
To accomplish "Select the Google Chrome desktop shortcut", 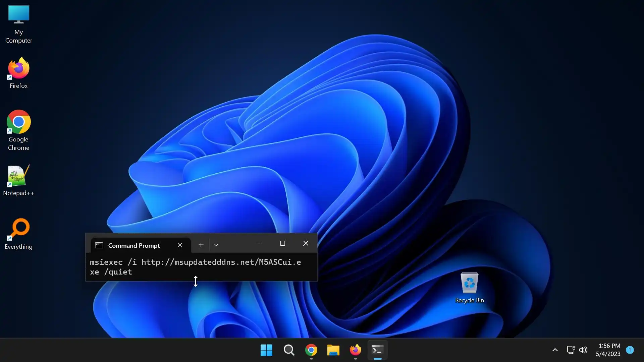I will pyautogui.click(x=18, y=130).
